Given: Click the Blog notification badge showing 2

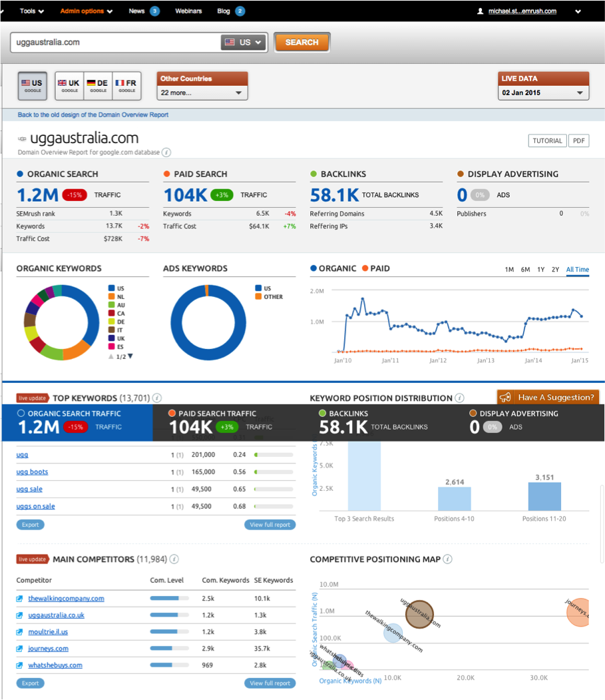Looking at the screenshot, I should click(240, 11).
